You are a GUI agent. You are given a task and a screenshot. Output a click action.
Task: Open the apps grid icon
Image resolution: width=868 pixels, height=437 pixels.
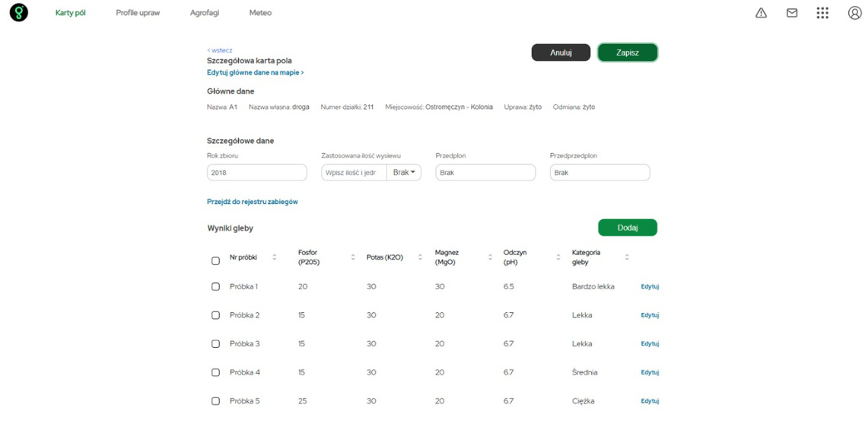(822, 13)
